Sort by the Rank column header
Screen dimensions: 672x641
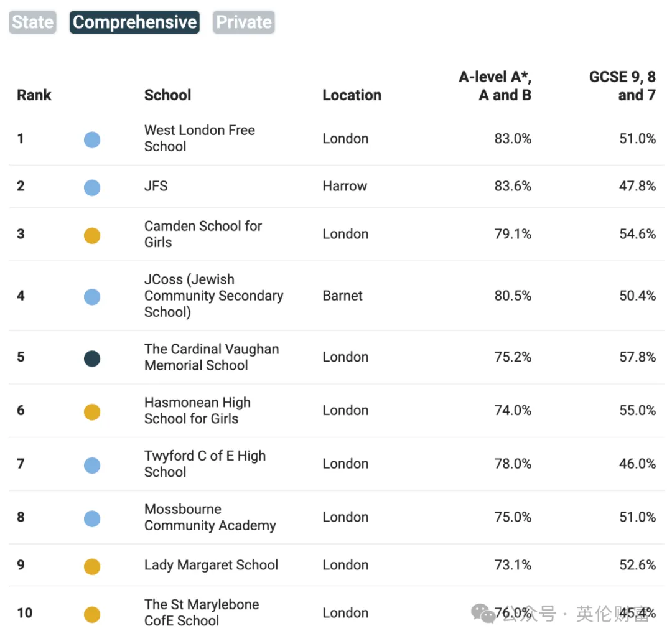click(34, 95)
